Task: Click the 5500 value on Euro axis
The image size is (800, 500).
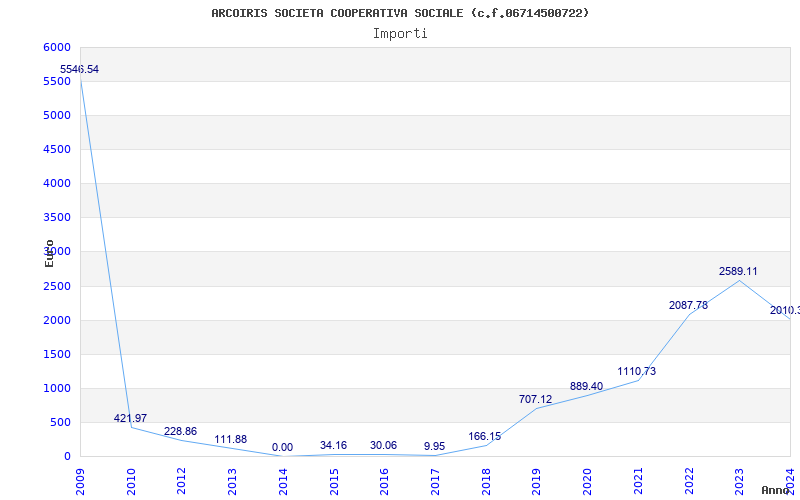Action: (57, 82)
